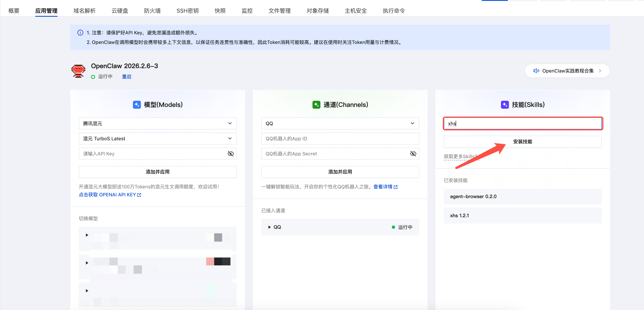Toggle visibility of QQ机器人的App Secret field
Viewport: 644px width, 310px height.
413,153
